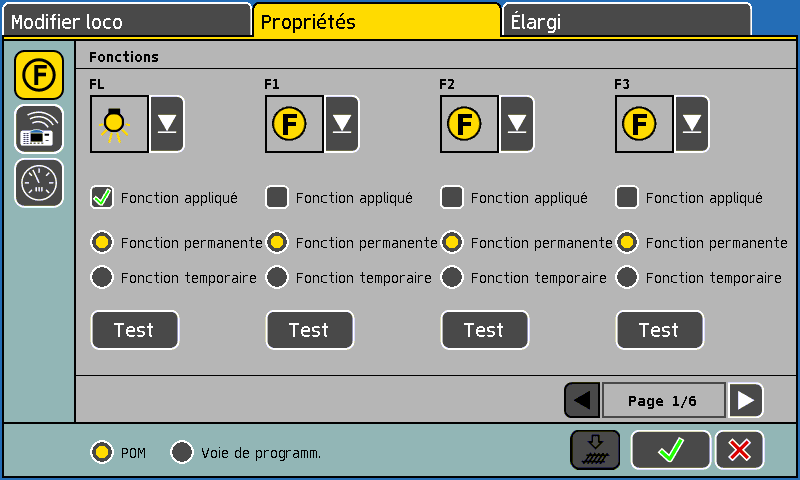
Task: Enable F2 Fonction appliqué checkbox
Action: coord(452,198)
